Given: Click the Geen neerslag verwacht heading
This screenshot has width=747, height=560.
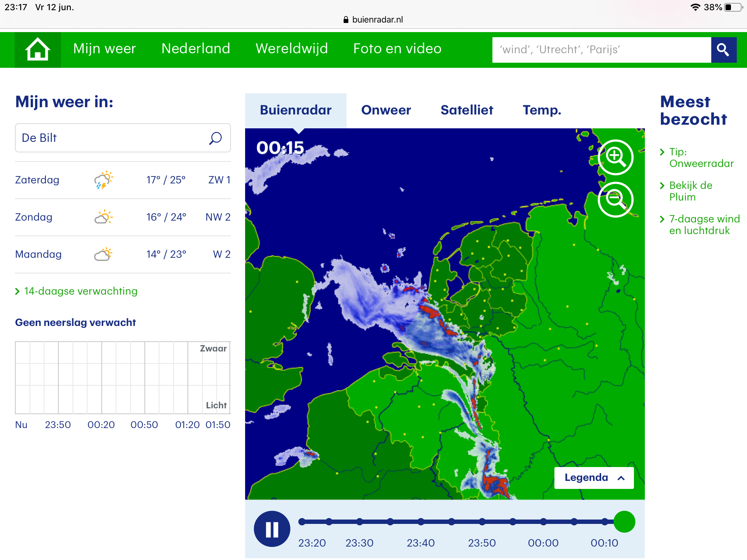Looking at the screenshot, I should click(x=76, y=323).
